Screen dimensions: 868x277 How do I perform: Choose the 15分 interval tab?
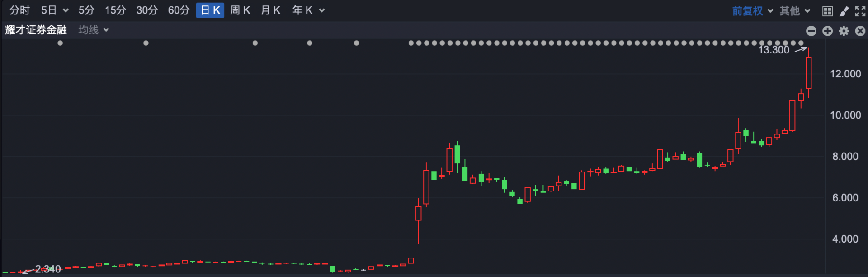pyautogui.click(x=115, y=10)
